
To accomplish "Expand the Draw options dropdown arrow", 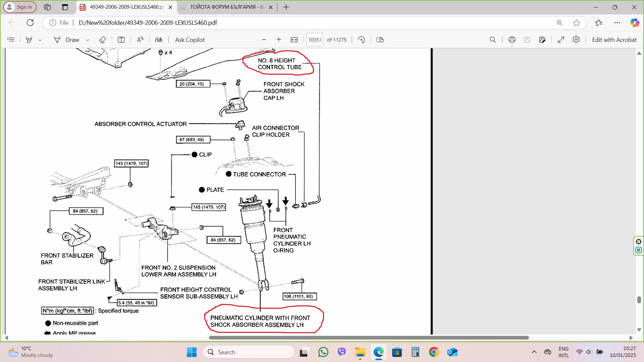I will pyautogui.click(x=87, y=40).
